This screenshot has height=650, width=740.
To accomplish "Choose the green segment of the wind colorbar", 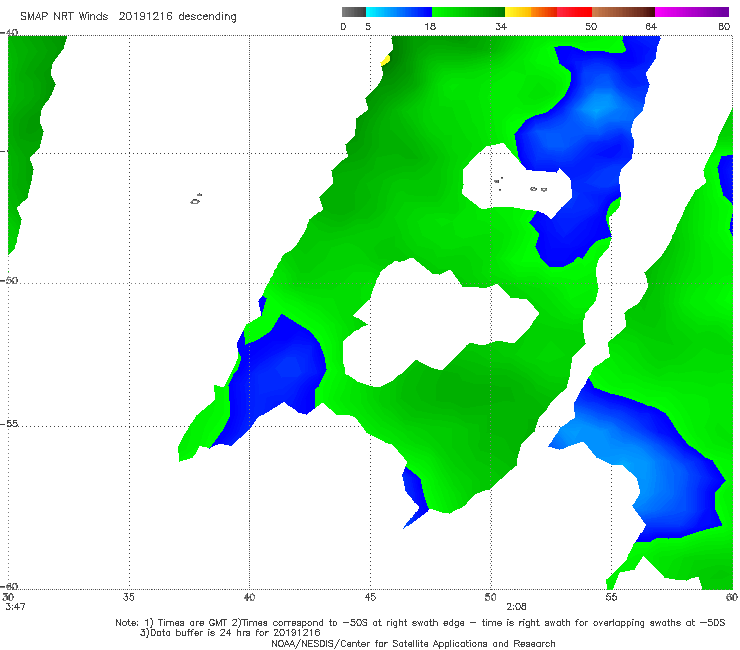I will point(468,12).
